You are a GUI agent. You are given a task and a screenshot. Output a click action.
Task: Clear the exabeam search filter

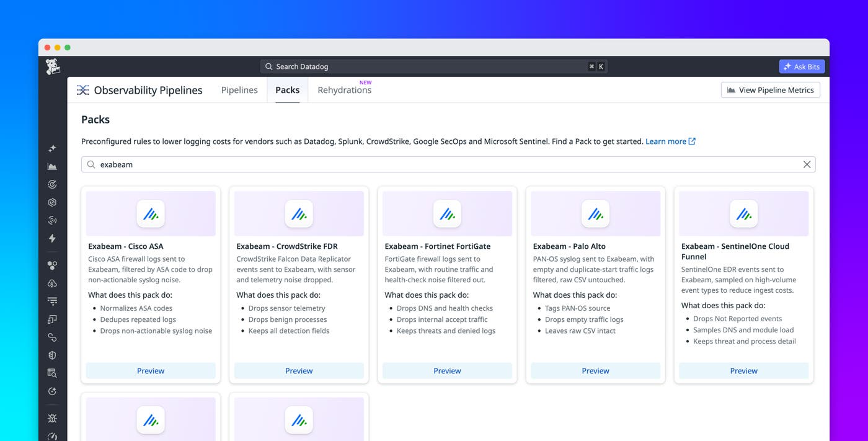click(x=807, y=164)
